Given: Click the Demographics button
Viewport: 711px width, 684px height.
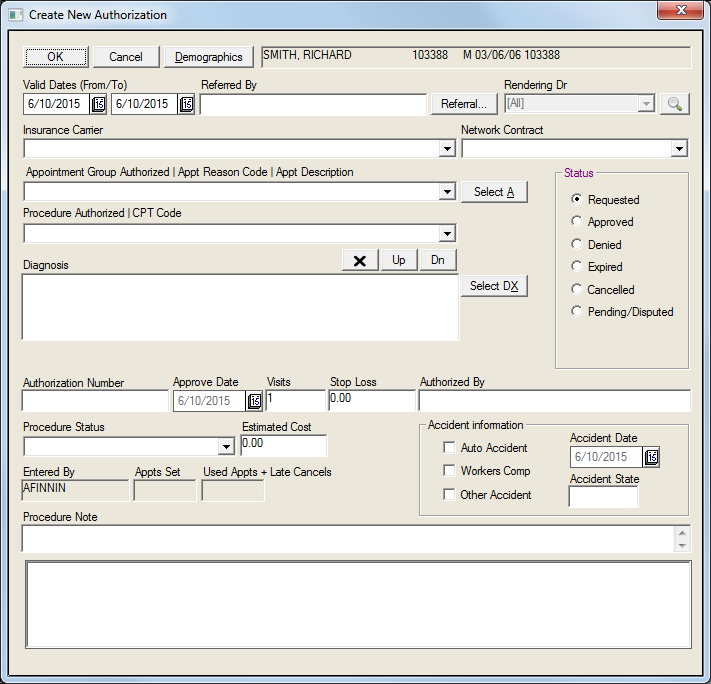Looking at the screenshot, I should click(x=208, y=57).
